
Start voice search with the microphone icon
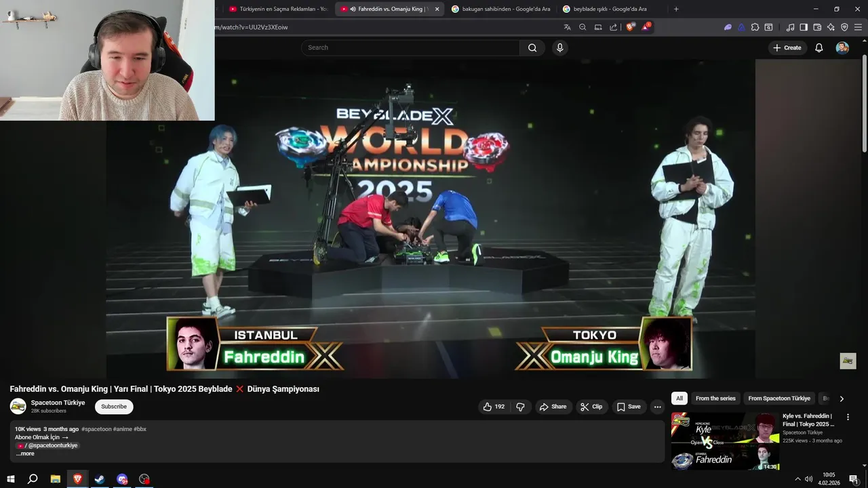click(559, 47)
